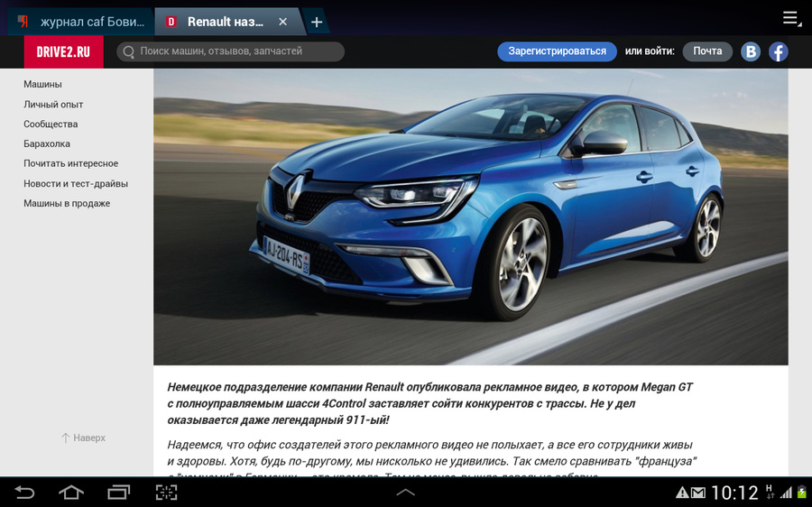The height and width of the screenshot is (507, 812).
Task: Click the Наверх back-to-top link
Action: [83, 438]
